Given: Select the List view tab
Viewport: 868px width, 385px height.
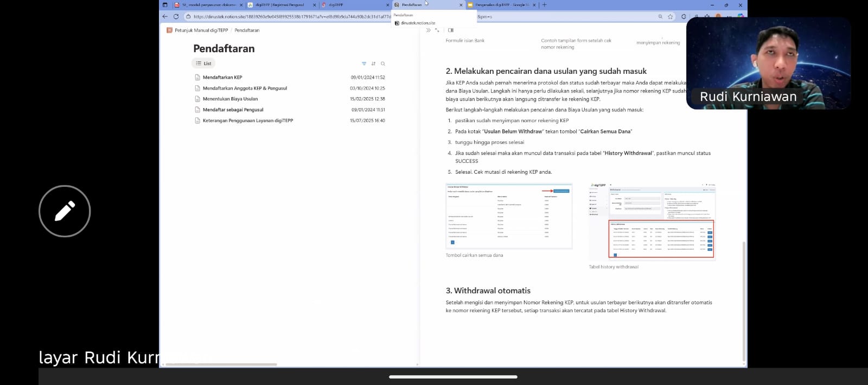Looking at the screenshot, I should [x=203, y=64].
